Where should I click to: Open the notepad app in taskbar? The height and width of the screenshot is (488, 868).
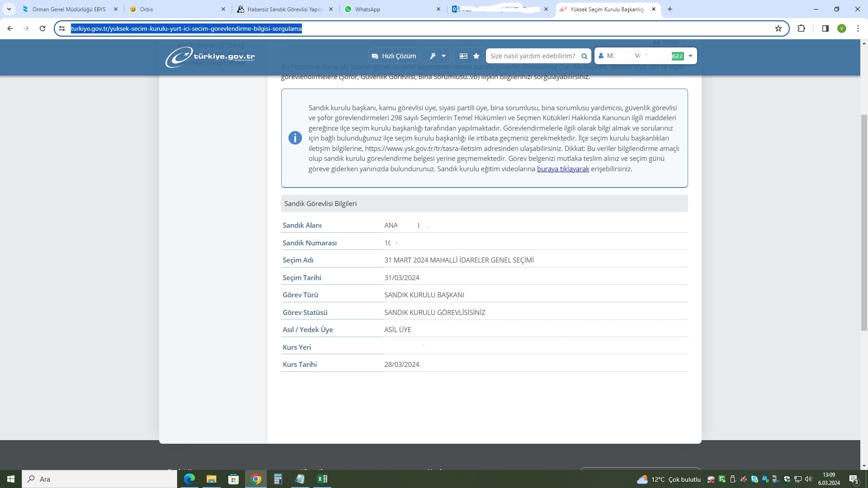pyautogui.click(x=300, y=479)
